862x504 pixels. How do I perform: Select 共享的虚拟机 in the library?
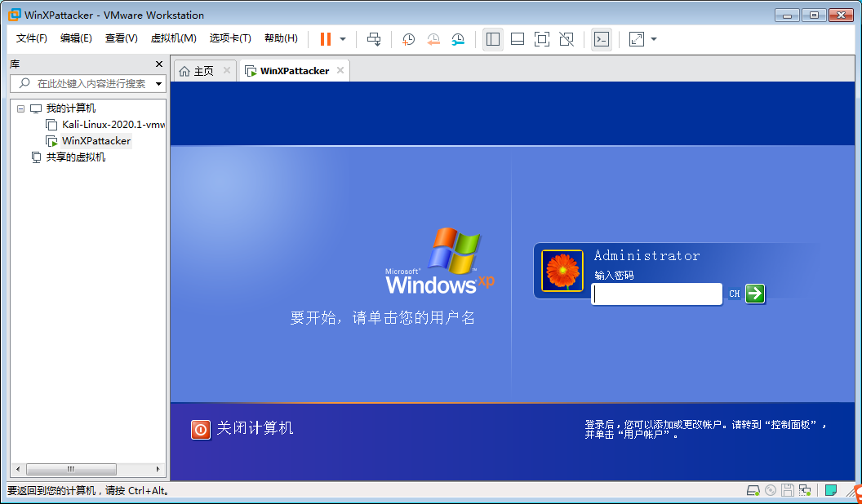76,157
